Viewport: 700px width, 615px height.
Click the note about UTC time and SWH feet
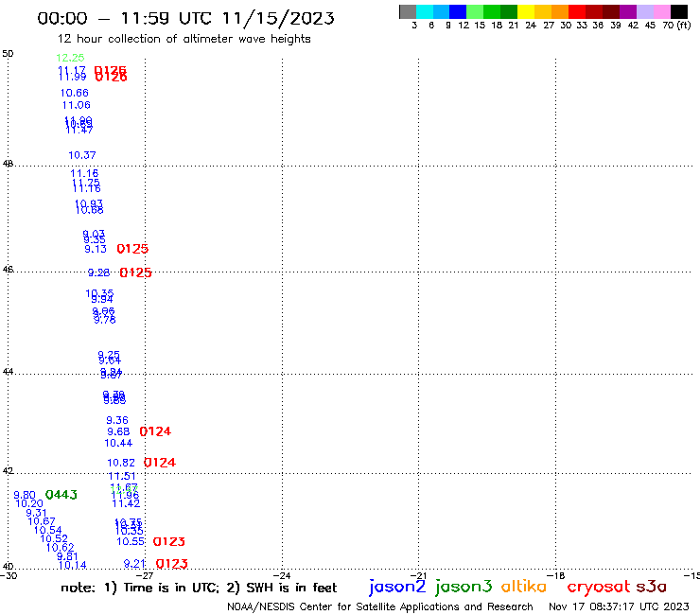pyautogui.click(x=199, y=588)
